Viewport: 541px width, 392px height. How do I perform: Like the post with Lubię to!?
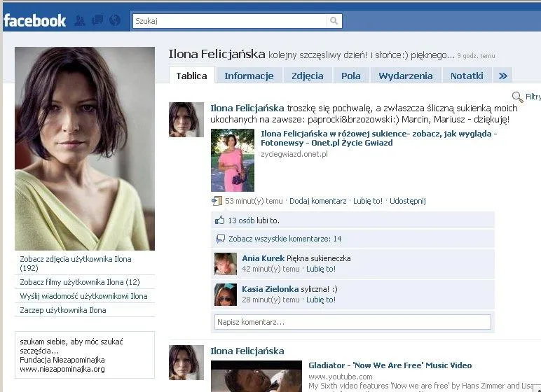(368, 201)
